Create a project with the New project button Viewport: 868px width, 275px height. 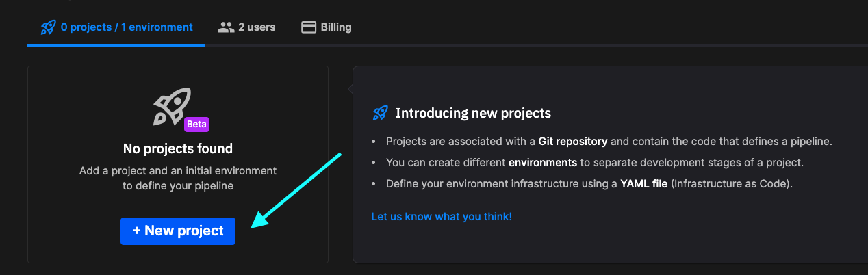(178, 231)
